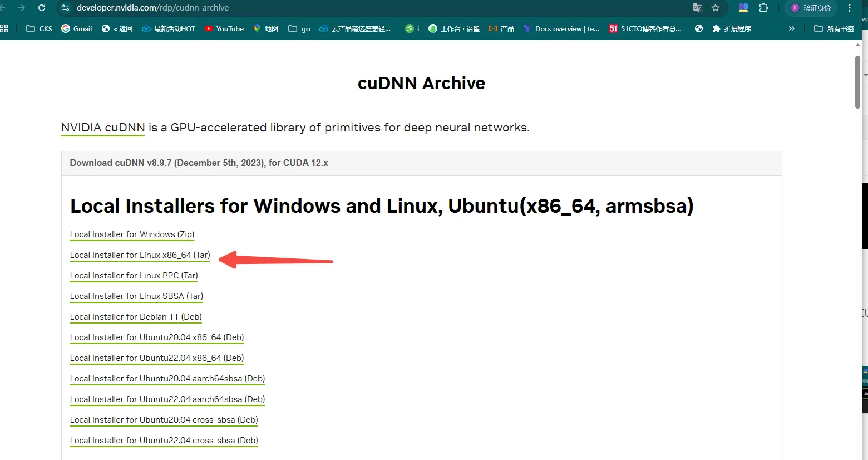
Task: Download Local Installer for Linux x86_64 (Tar)
Action: 140,255
